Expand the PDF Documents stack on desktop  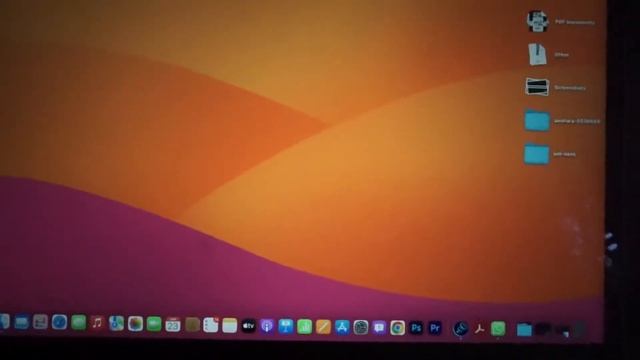[538, 21]
